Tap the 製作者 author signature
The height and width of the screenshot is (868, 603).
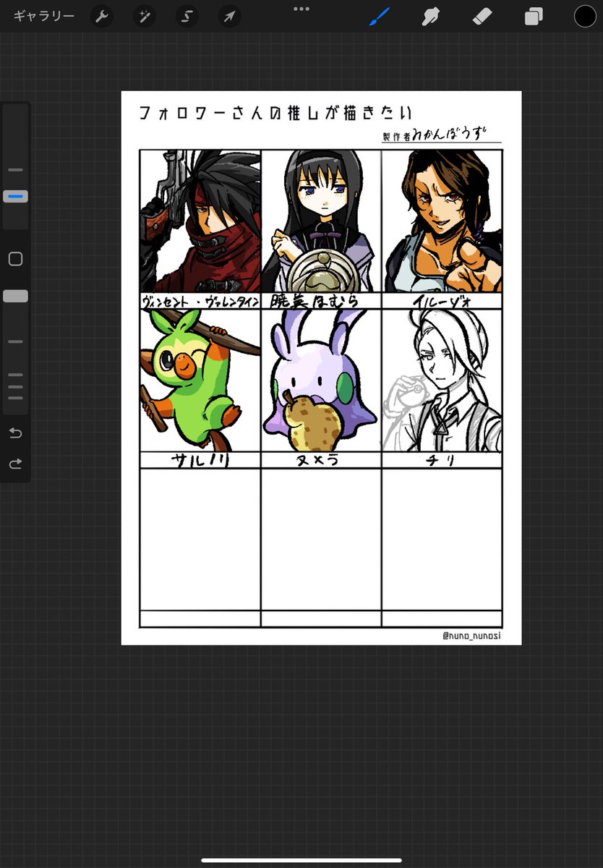(441, 134)
